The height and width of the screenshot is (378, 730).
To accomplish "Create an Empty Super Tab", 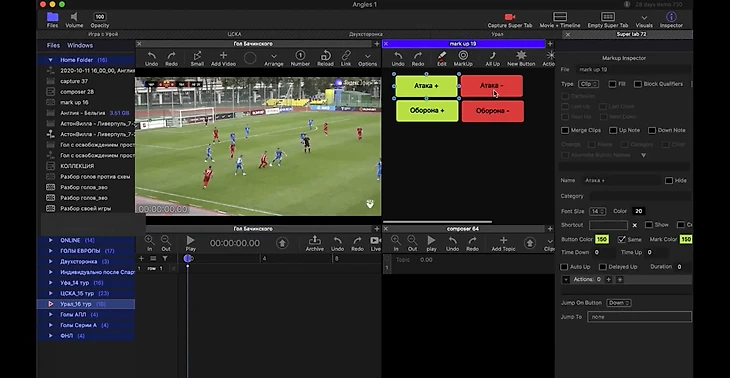I will pyautogui.click(x=608, y=20).
